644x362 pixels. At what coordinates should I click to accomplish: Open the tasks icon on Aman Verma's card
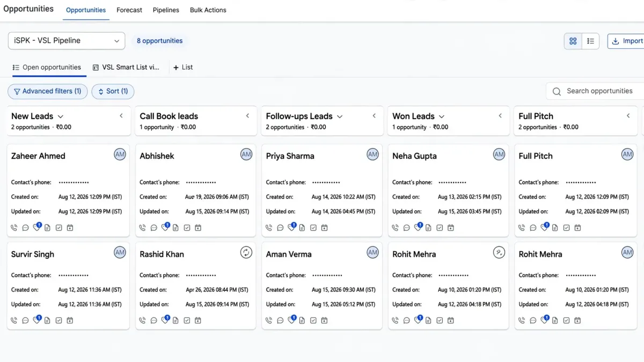click(313, 321)
